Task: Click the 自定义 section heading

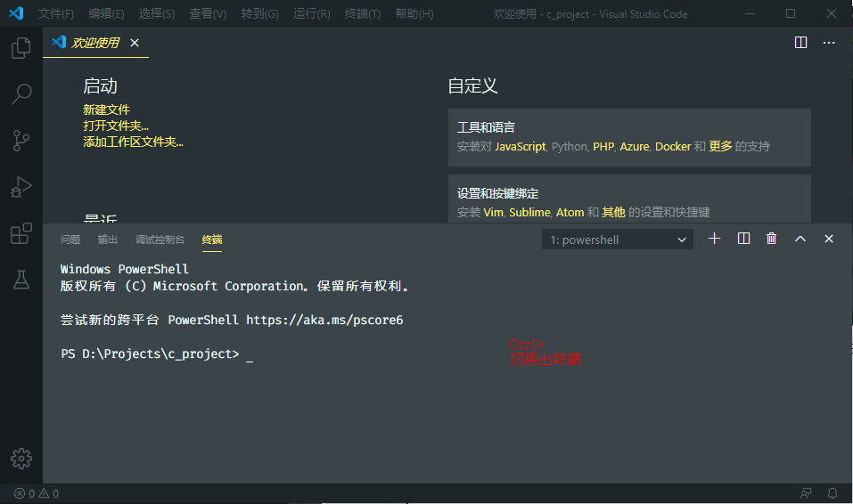Action: [x=472, y=85]
